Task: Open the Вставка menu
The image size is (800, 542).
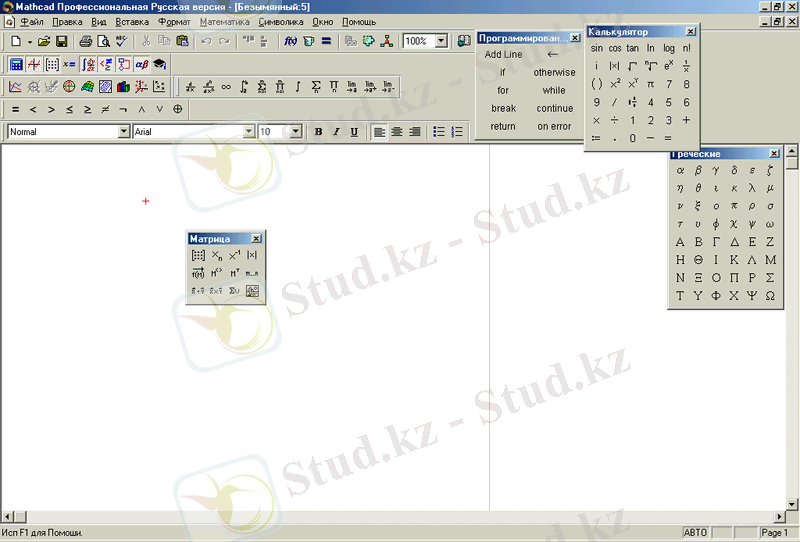Action: [132, 22]
